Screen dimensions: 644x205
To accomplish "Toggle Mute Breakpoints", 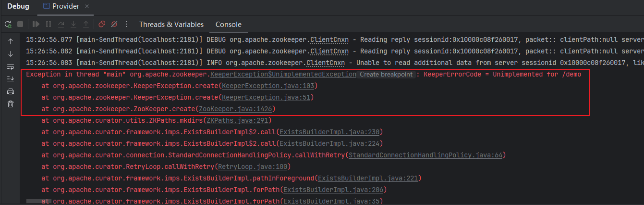I will point(114,24).
